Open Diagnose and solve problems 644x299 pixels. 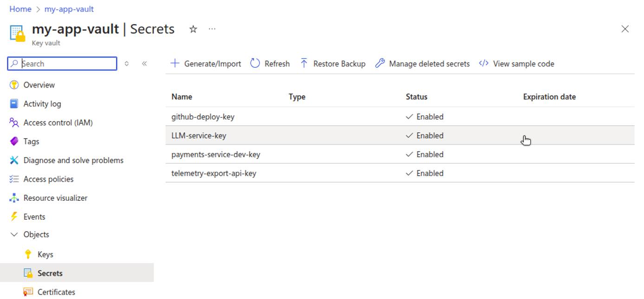tap(73, 160)
